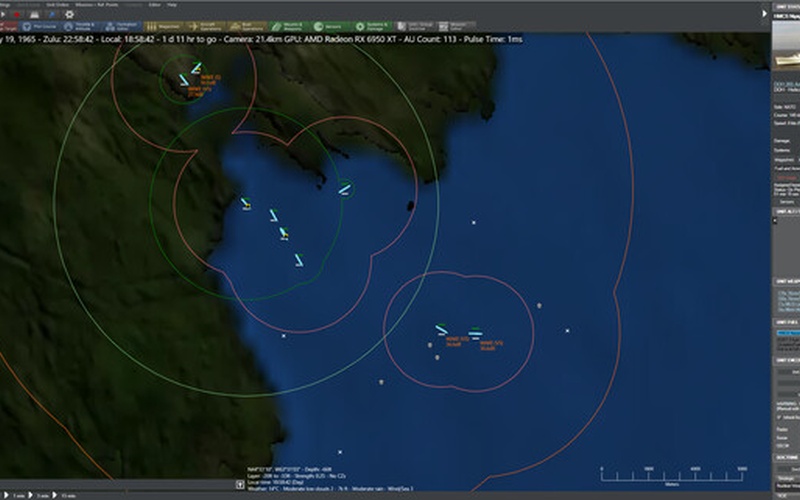Screen dimensions: 800x500
Task: Click the ship photo thumbnail in the unit panel
Action: (786, 45)
